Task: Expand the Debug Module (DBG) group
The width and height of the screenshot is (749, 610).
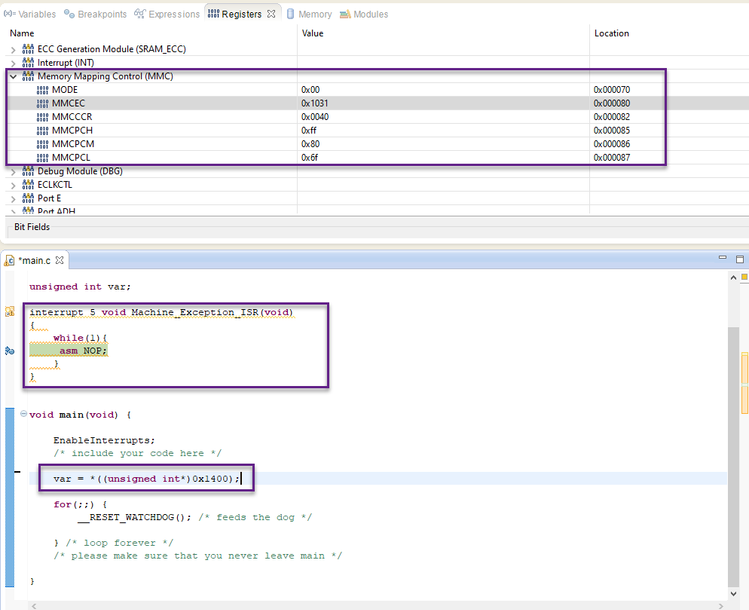Action: pos(13,171)
